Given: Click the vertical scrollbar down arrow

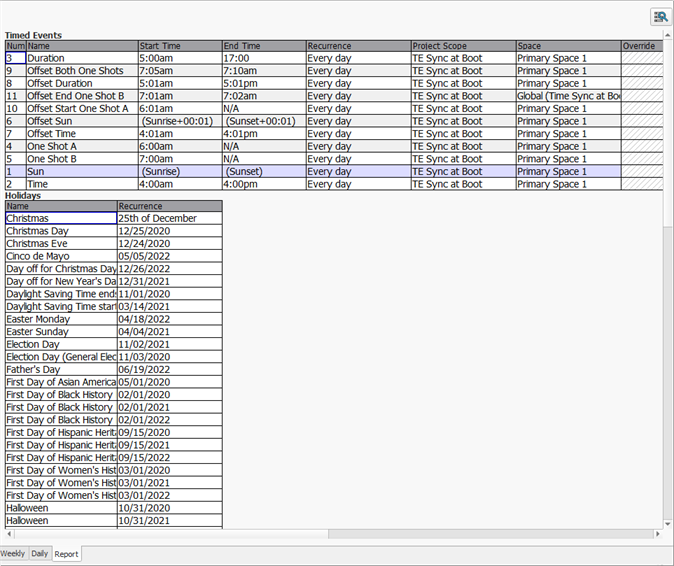Looking at the screenshot, I should (x=667, y=523).
